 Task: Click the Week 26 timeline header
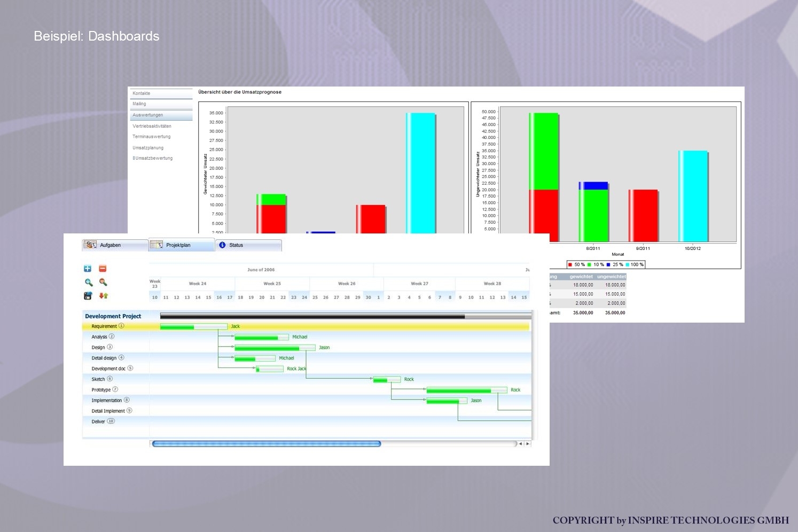pyautogui.click(x=347, y=284)
